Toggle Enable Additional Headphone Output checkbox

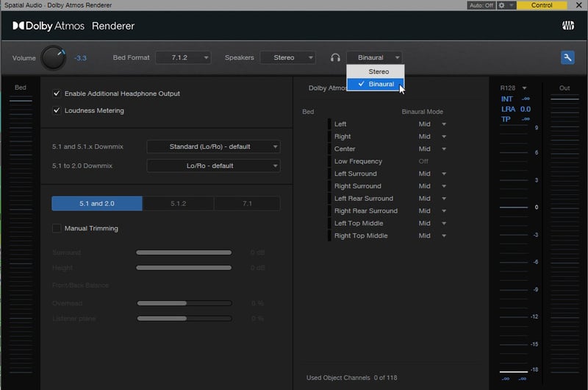point(57,93)
